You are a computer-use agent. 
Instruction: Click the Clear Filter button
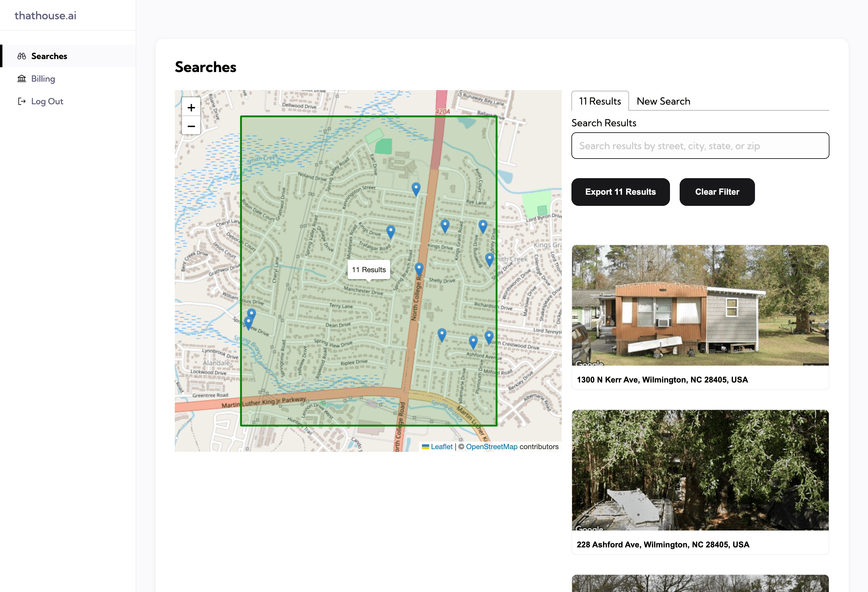point(717,192)
